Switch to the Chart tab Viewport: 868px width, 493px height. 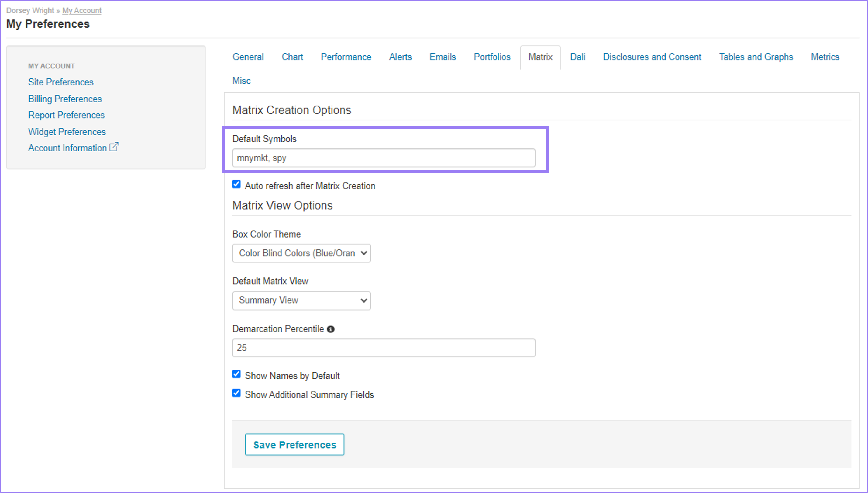click(292, 57)
